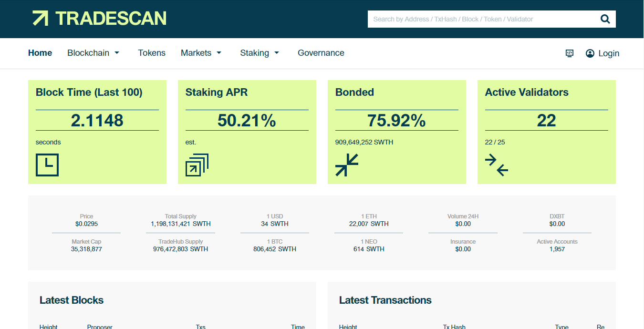Click the Volume 24H label

coord(463,216)
